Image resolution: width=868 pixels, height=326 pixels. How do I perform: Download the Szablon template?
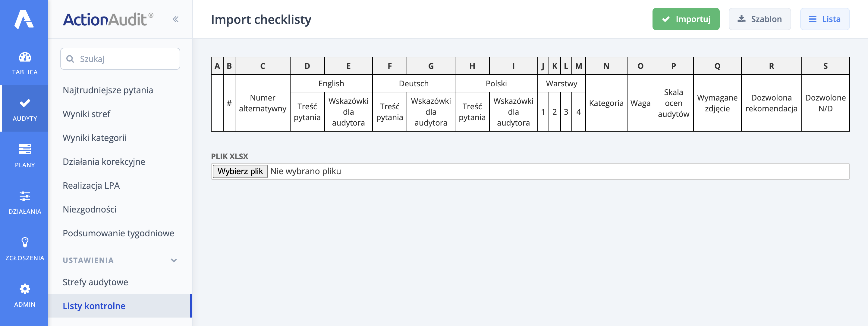759,19
